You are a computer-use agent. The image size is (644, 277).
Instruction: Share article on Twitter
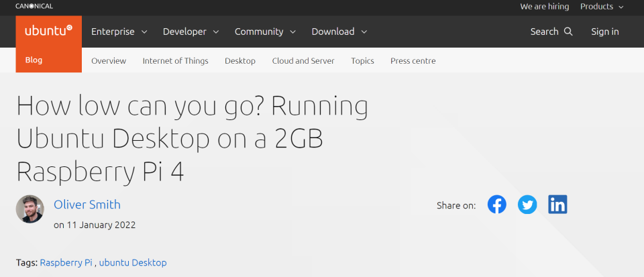[x=527, y=205]
